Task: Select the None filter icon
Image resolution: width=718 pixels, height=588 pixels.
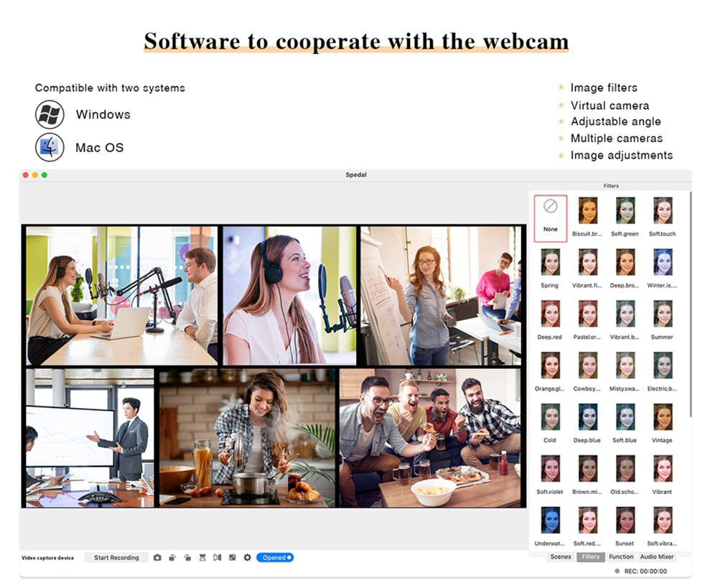Action: 551,214
